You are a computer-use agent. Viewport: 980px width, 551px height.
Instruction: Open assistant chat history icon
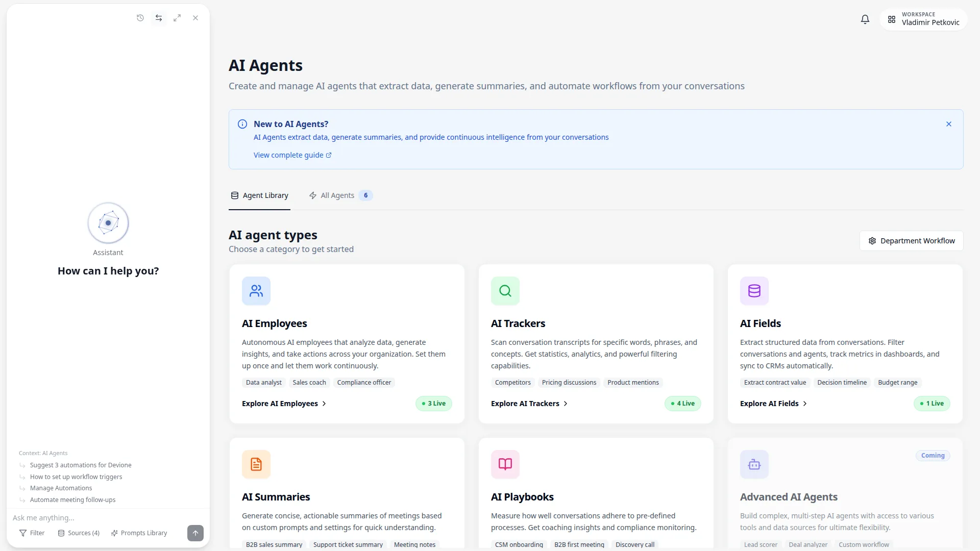point(140,18)
